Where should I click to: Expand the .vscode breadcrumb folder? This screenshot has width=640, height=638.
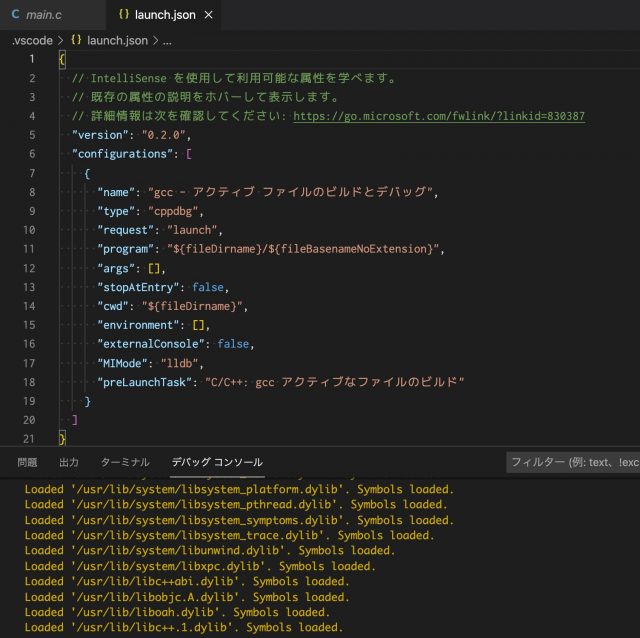30,41
